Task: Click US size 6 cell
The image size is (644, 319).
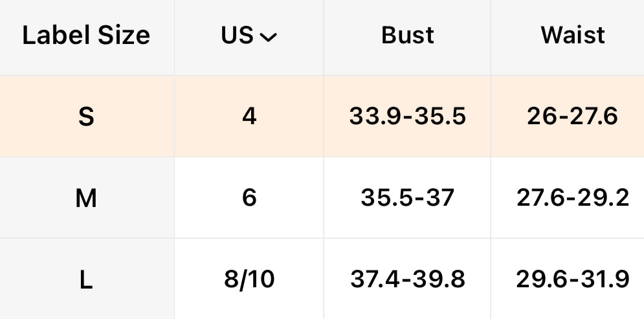Action: [249, 198]
